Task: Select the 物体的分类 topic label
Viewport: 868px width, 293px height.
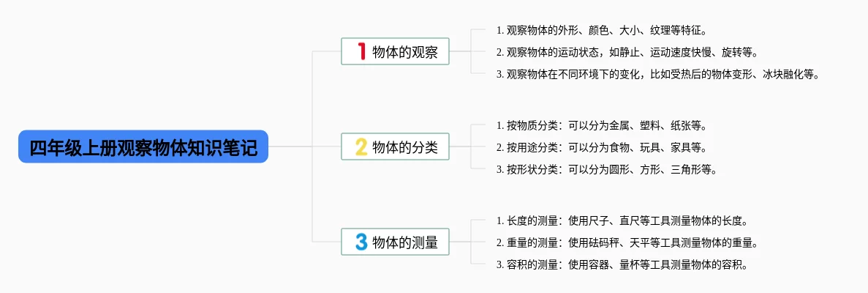Action: (x=405, y=146)
